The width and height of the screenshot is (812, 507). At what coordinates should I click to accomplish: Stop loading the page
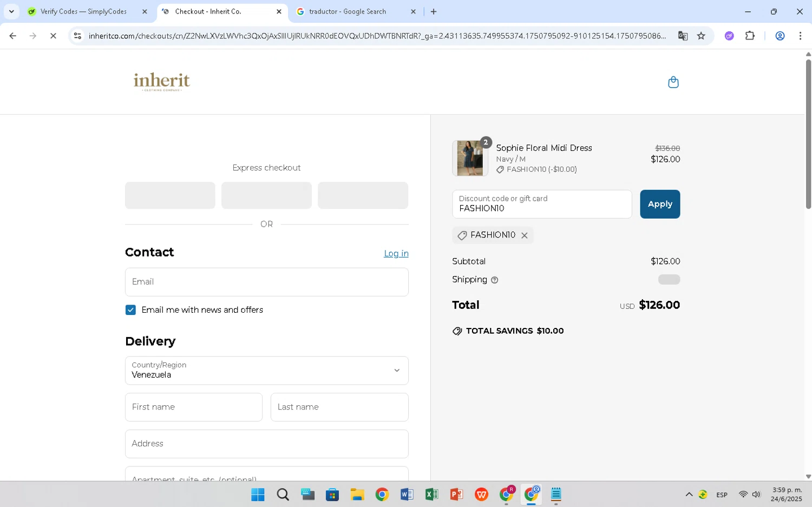[x=53, y=36]
